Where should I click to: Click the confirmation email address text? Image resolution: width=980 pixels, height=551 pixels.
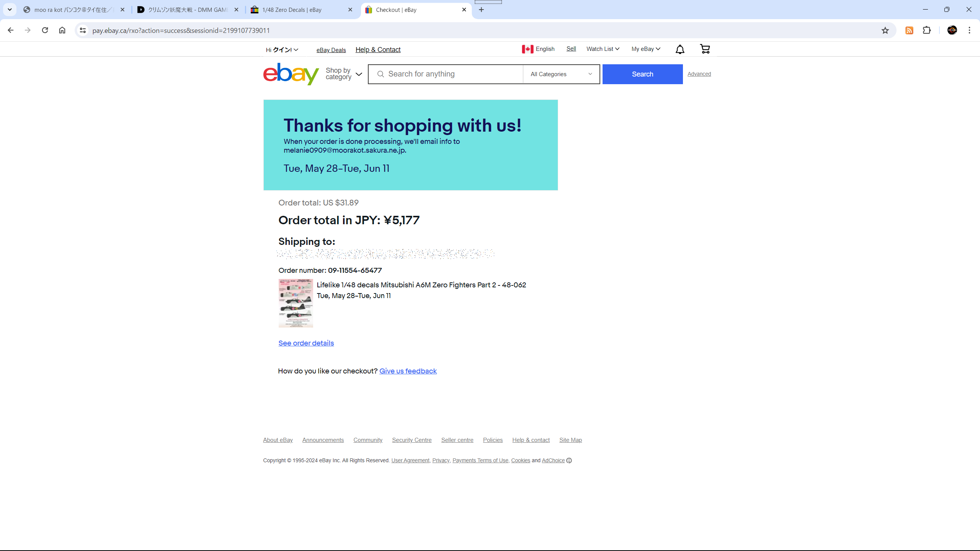[x=345, y=150]
